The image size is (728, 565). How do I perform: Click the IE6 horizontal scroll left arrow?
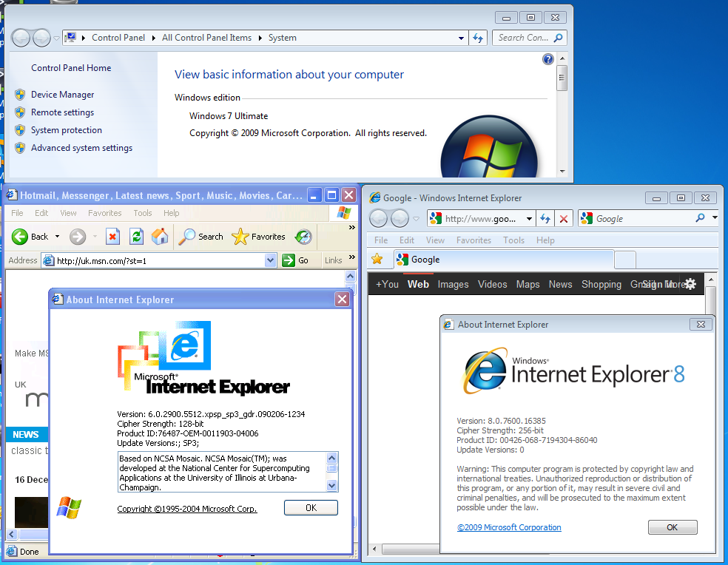[x=12, y=535]
